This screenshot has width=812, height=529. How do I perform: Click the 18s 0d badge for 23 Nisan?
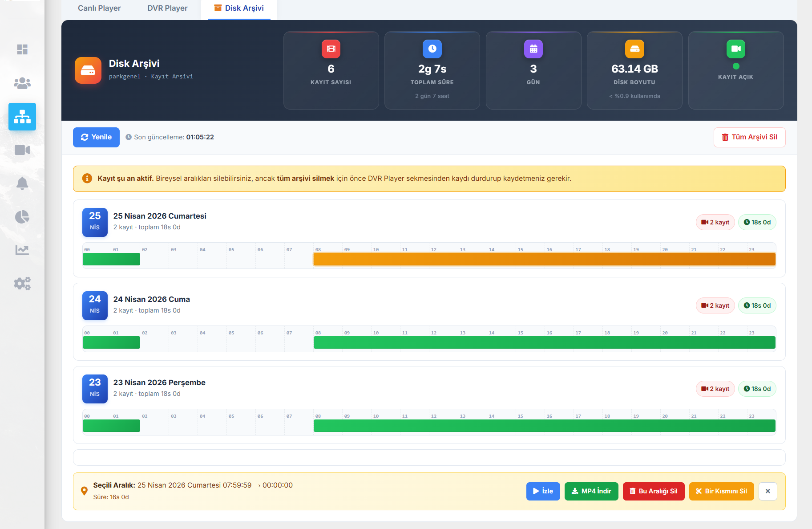tap(757, 389)
